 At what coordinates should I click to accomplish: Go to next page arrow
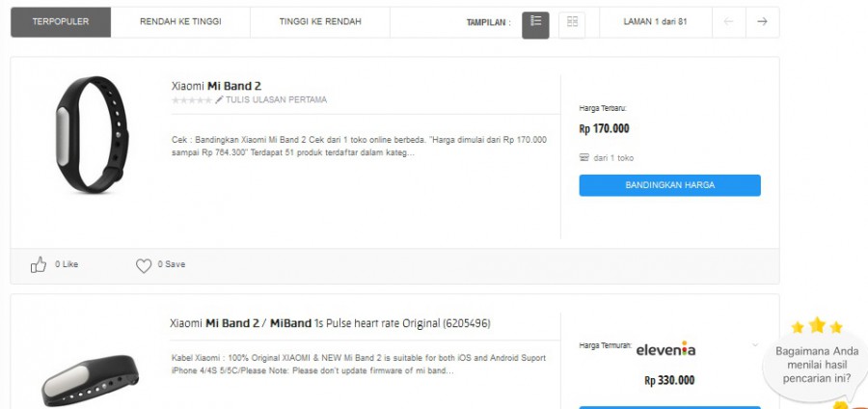[x=762, y=22]
